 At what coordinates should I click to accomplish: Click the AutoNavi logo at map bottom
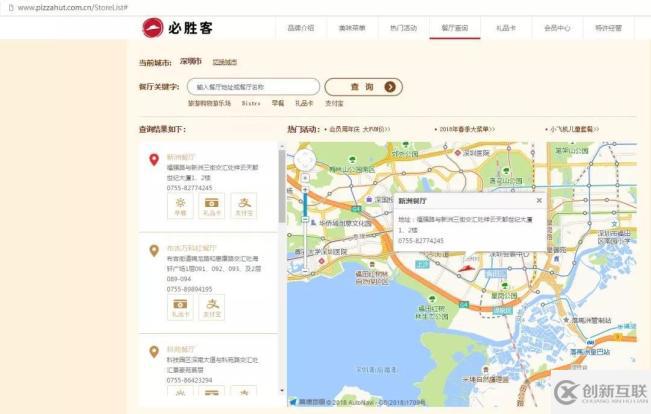point(308,402)
